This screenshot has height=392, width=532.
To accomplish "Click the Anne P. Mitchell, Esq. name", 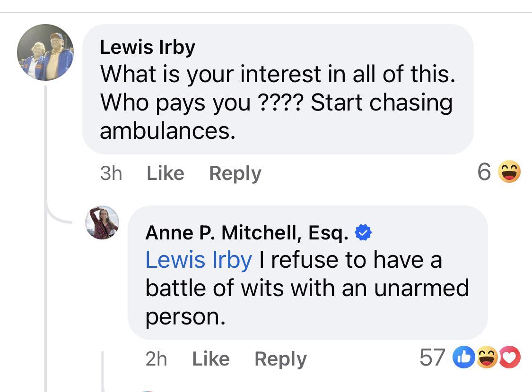I will click(247, 232).
